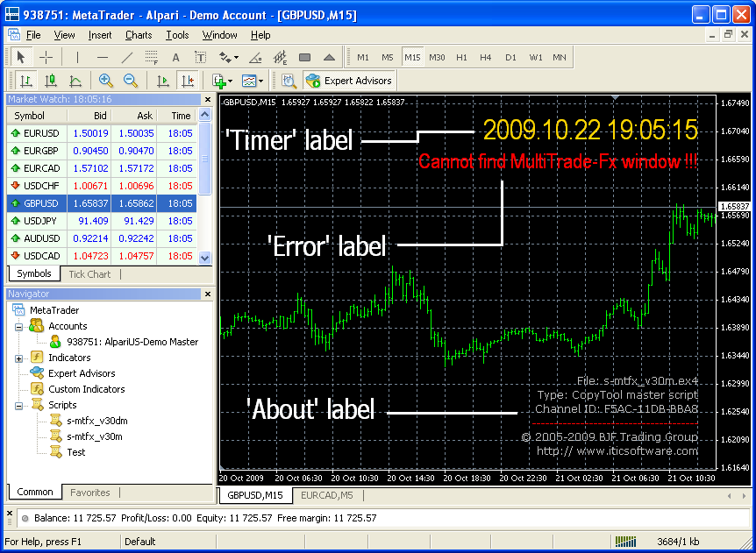Collapse the Scripts tree node
This screenshot has height=553, width=756.
18,406
